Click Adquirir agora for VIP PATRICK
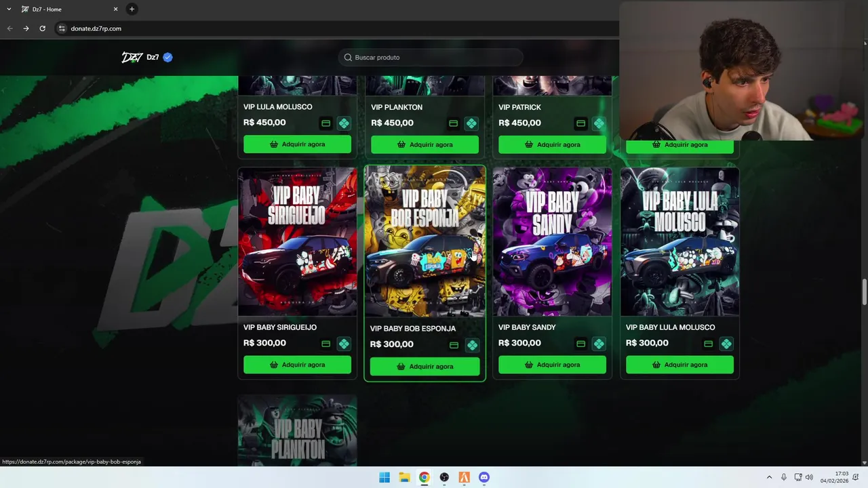868x488 pixels. click(552, 144)
